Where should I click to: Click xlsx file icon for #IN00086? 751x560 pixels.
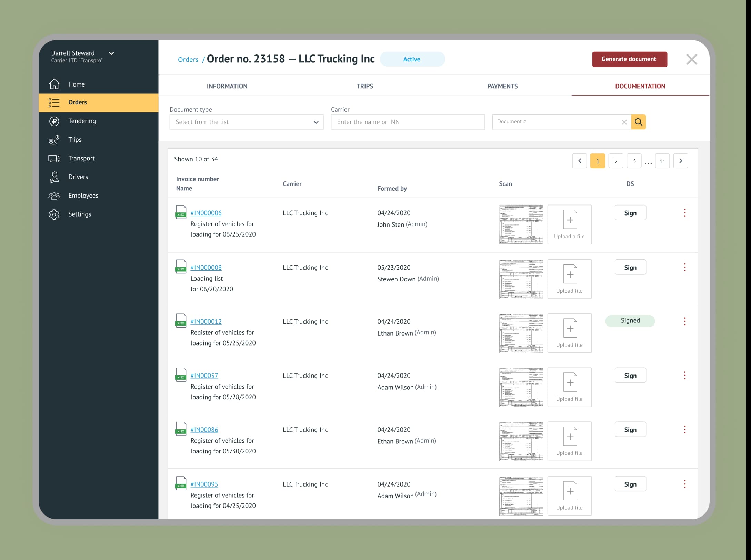click(x=181, y=429)
